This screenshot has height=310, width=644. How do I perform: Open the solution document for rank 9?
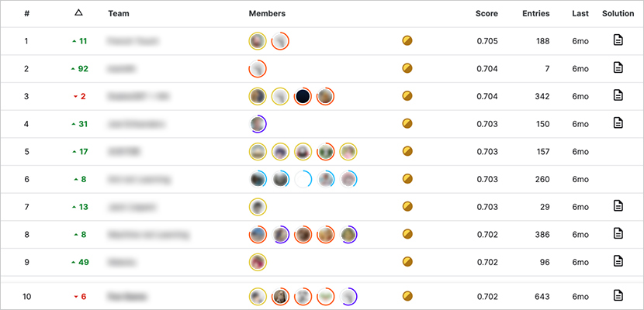[x=618, y=261]
